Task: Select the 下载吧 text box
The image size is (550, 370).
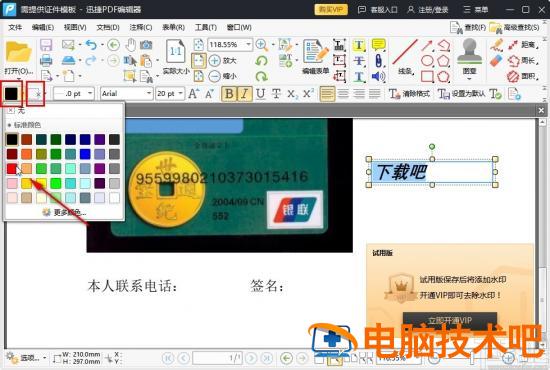Action: tap(432, 172)
